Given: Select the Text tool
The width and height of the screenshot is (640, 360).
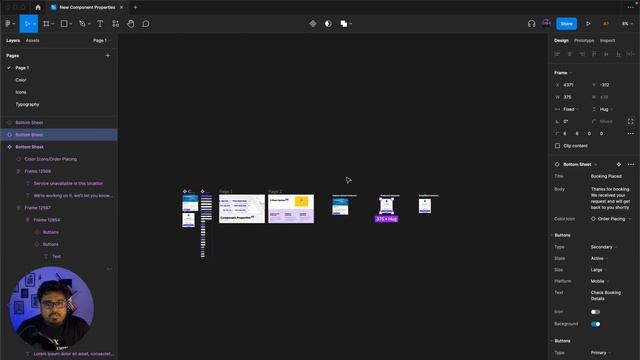Looking at the screenshot, I should pyautogui.click(x=100, y=24).
